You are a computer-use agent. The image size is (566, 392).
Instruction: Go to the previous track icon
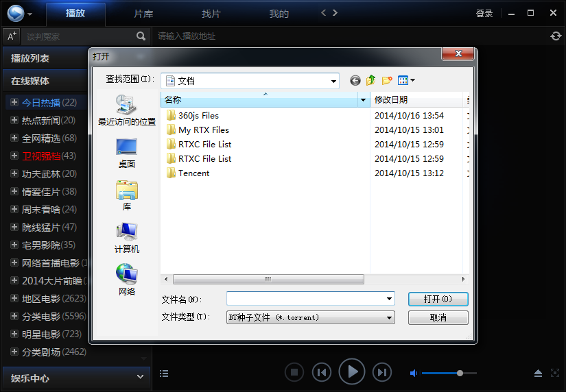pos(321,372)
